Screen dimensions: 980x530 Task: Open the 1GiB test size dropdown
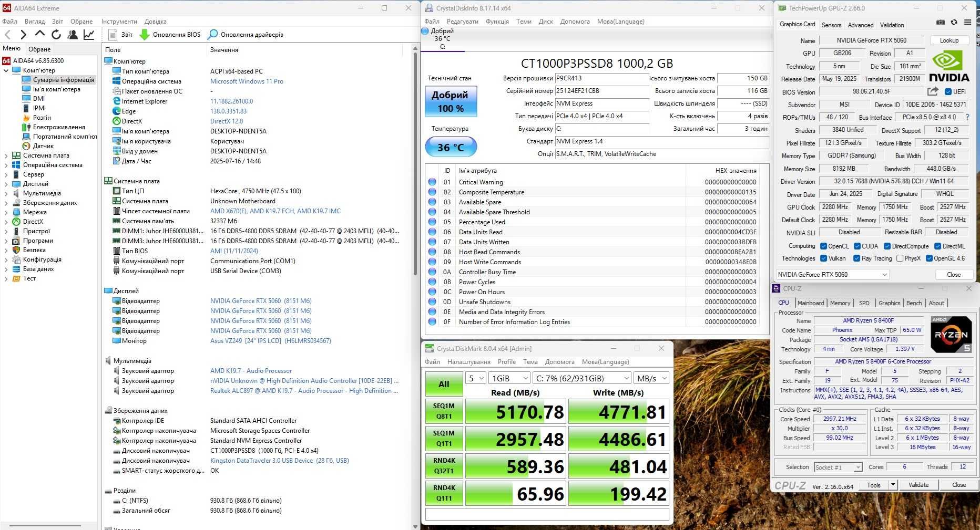click(509, 378)
